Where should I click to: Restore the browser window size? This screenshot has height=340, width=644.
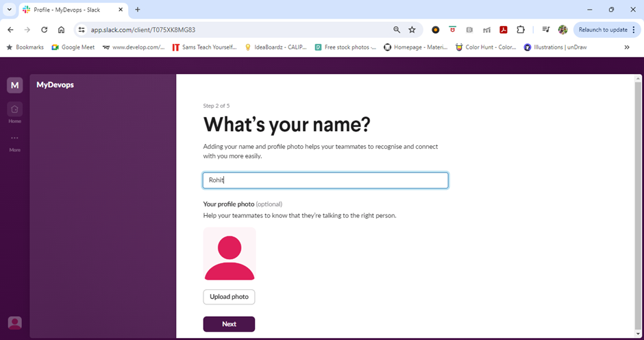(x=611, y=10)
